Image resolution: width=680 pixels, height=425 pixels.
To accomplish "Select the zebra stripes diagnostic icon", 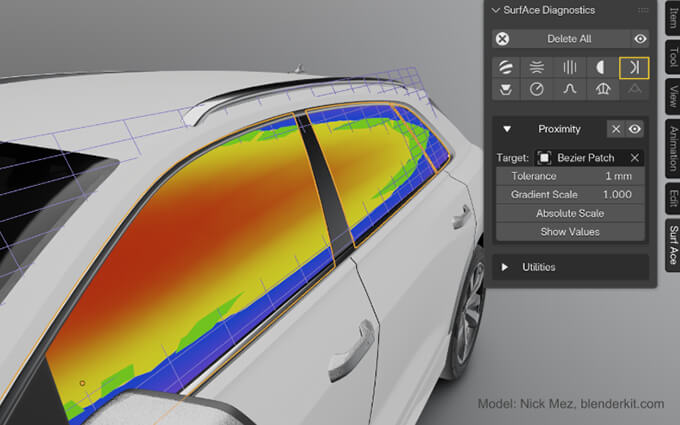I will pos(507,67).
